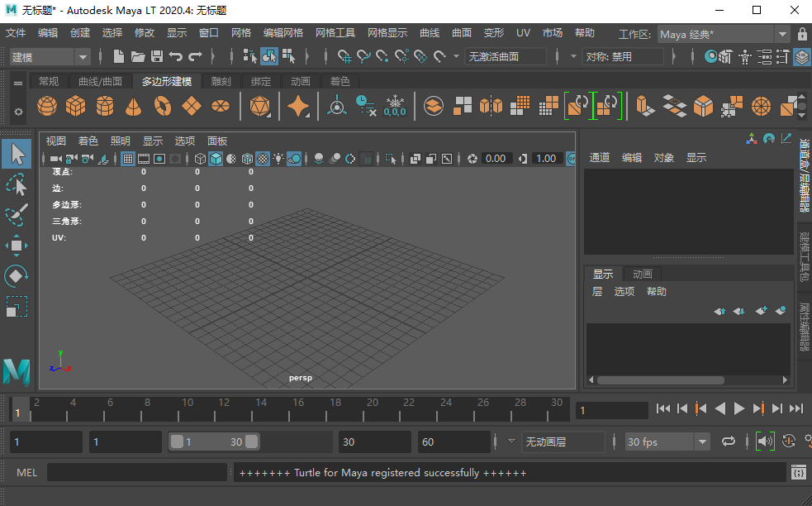Toggle the film gate viewport button
The image size is (812, 506).
tap(144, 159)
